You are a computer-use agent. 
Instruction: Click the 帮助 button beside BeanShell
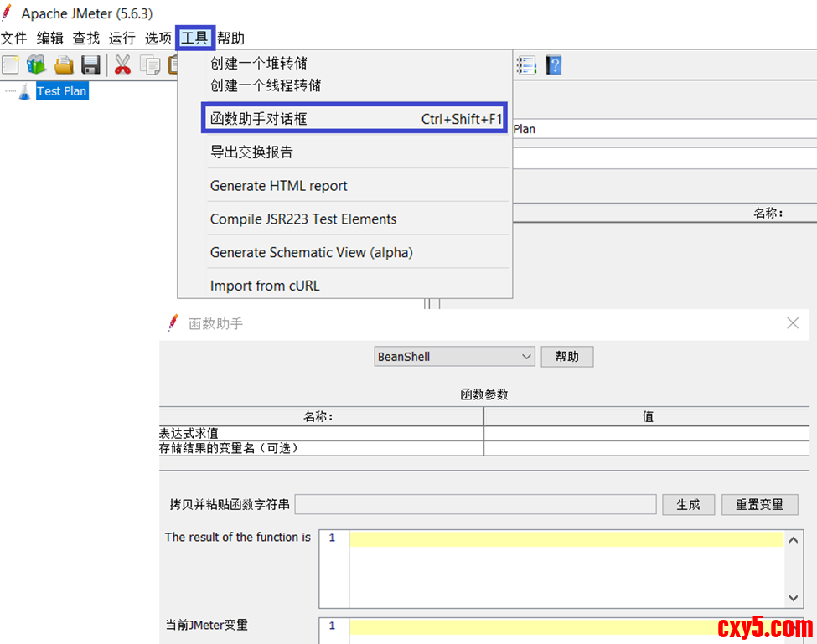click(566, 357)
